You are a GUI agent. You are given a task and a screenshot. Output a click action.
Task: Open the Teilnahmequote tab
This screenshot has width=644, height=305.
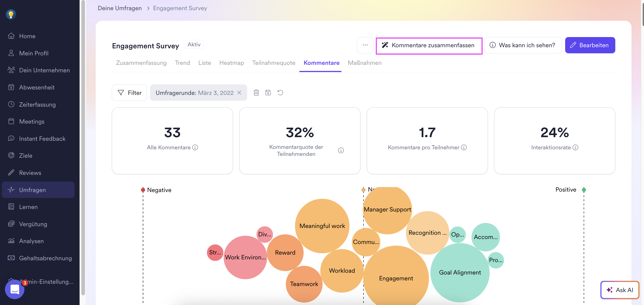273,63
